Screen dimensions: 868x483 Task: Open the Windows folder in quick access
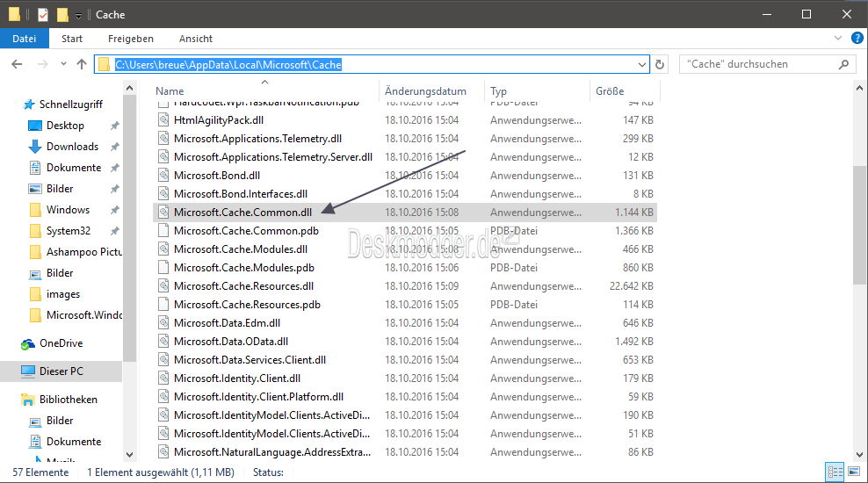pyautogui.click(x=68, y=210)
